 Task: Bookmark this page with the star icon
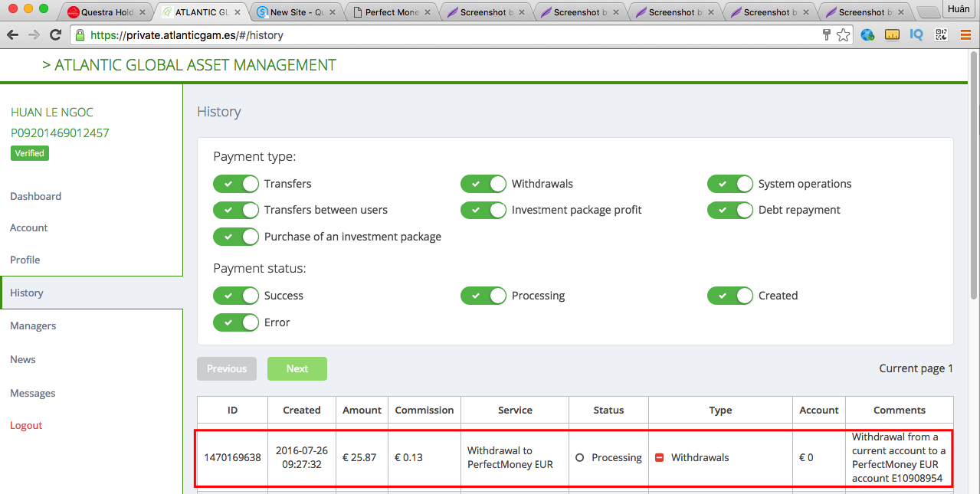tap(844, 35)
